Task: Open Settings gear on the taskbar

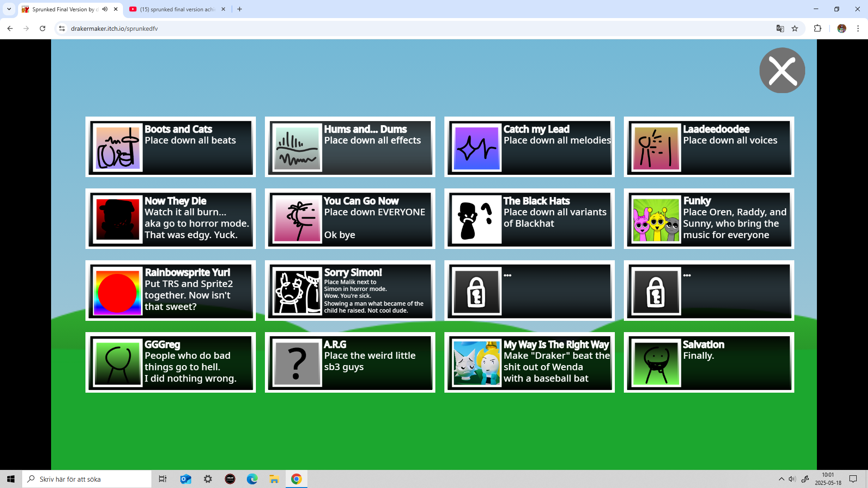Action: tap(208, 479)
